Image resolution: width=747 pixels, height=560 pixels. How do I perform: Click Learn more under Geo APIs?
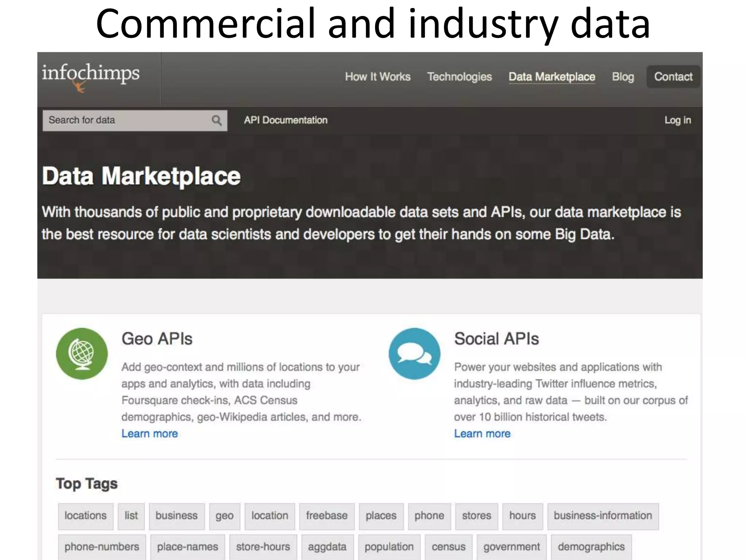click(x=150, y=433)
